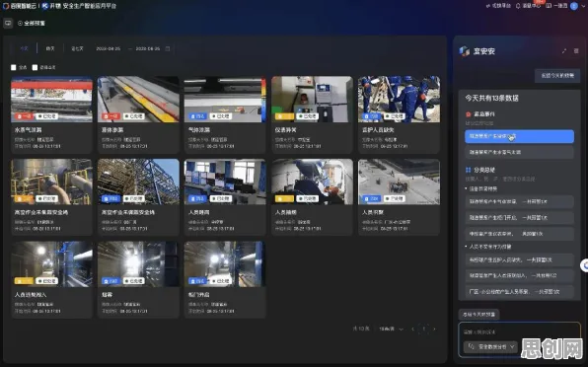Click yellow level badge on 仪表异常 card
The image size is (588, 367).
click(x=284, y=116)
